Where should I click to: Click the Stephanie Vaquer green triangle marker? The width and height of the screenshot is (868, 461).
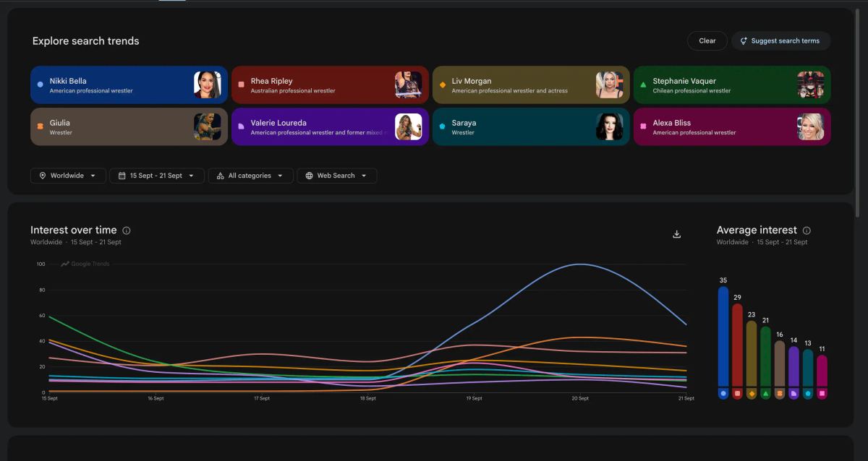643,85
